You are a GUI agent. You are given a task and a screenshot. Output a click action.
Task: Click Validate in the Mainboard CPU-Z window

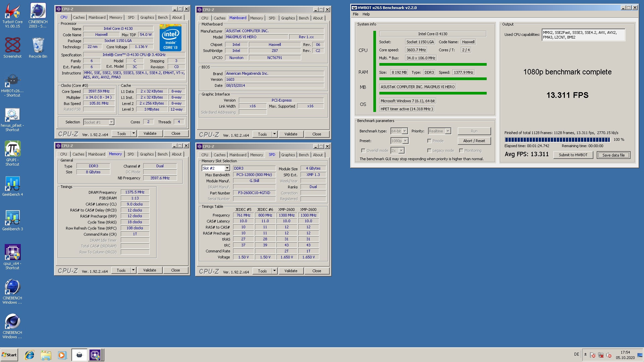click(x=291, y=134)
